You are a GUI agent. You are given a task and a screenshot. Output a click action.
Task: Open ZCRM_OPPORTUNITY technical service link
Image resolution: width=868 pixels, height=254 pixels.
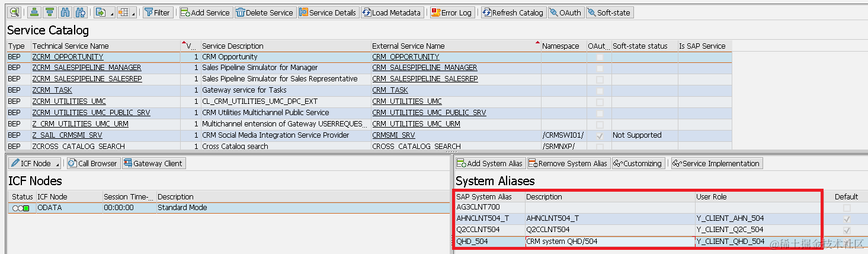point(68,57)
